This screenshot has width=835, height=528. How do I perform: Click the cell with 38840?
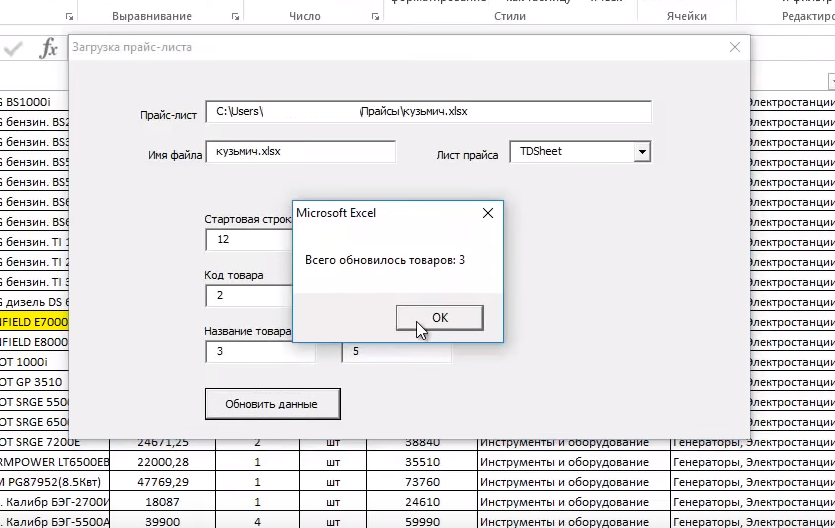click(422, 442)
